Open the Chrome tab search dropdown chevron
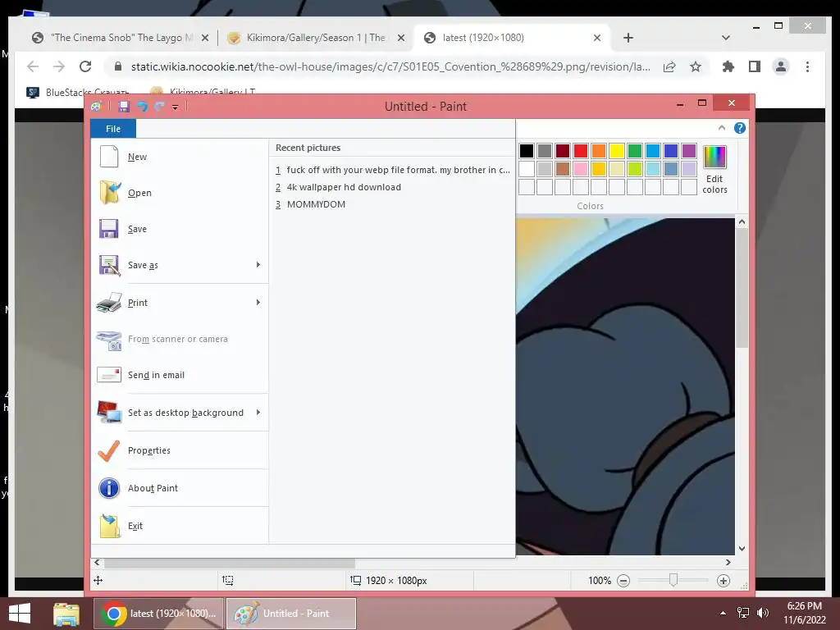Image resolution: width=840 pixels, height=630 pixels. pyautogui.click(x=726, y=38)
